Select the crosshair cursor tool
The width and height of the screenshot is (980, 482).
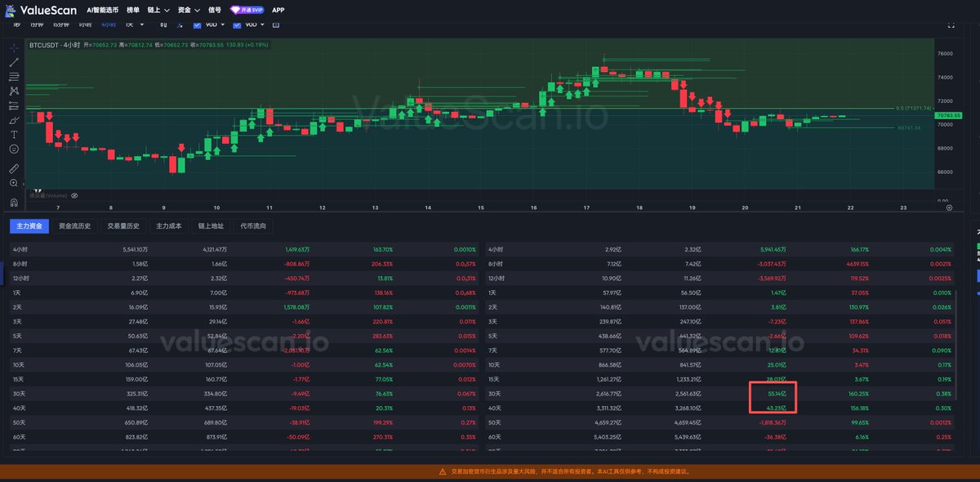(14, 47)
